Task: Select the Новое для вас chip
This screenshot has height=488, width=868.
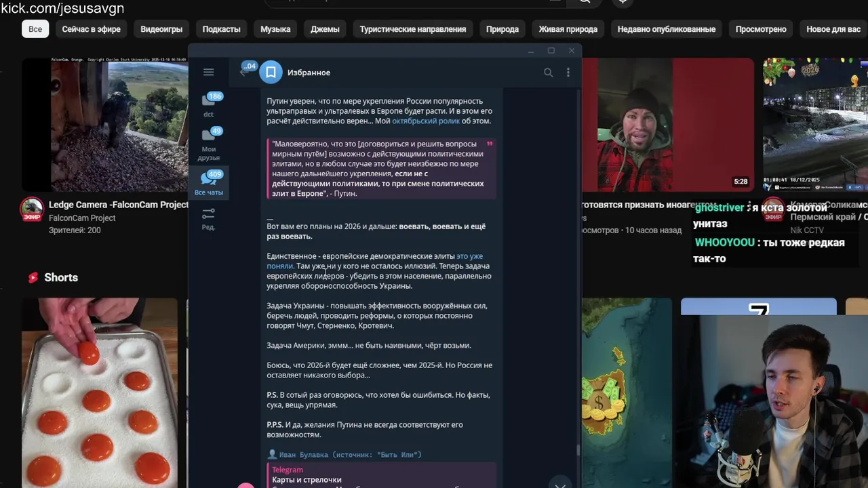Action: pyautogui.click(x=833, y=29)
